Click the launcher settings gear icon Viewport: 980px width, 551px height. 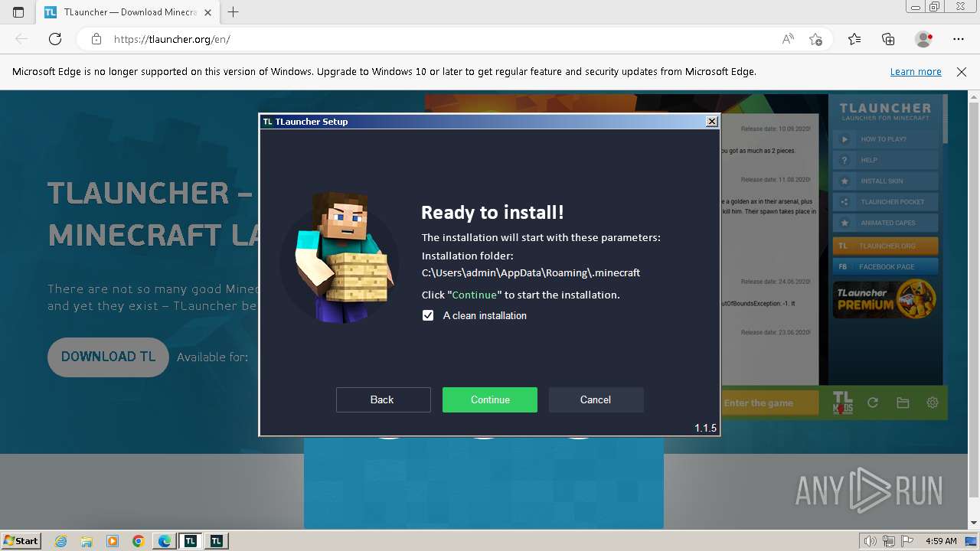pos(933,403)
